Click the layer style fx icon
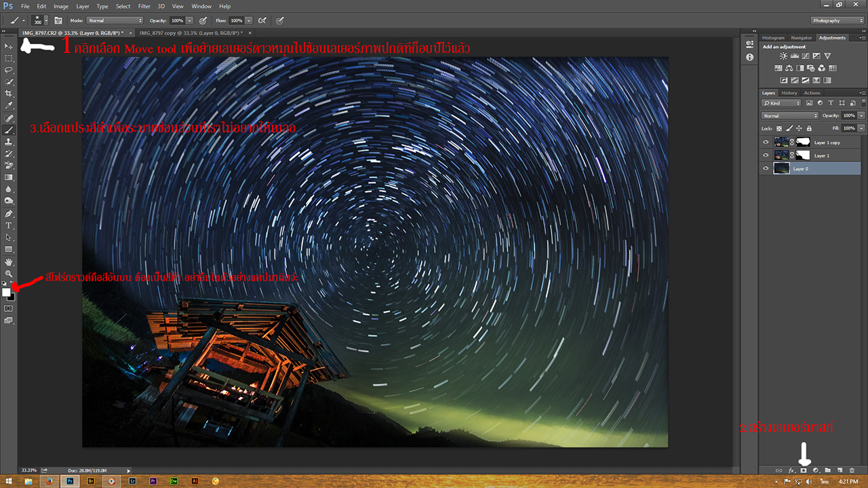The image size is (868, 488). click(791, 470)
